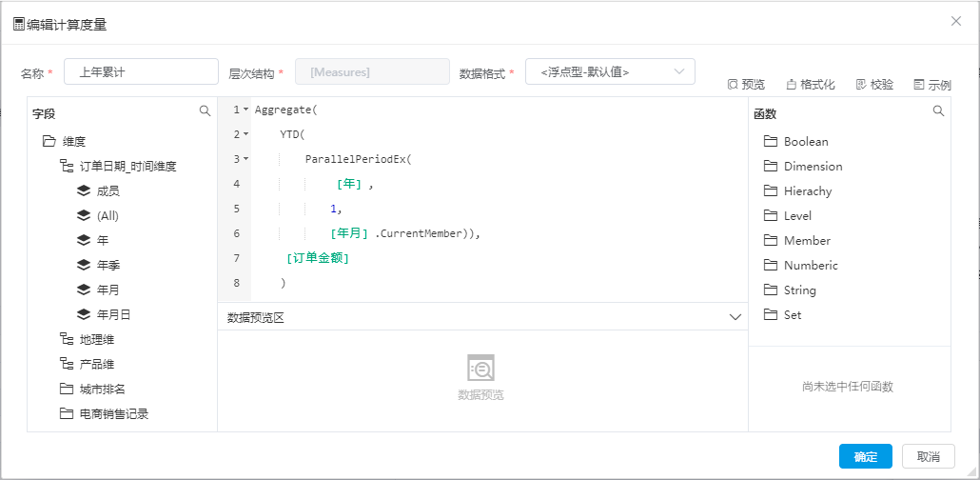Click YTD( on code line 2
The image size is (980, 480).
(292, 134)
